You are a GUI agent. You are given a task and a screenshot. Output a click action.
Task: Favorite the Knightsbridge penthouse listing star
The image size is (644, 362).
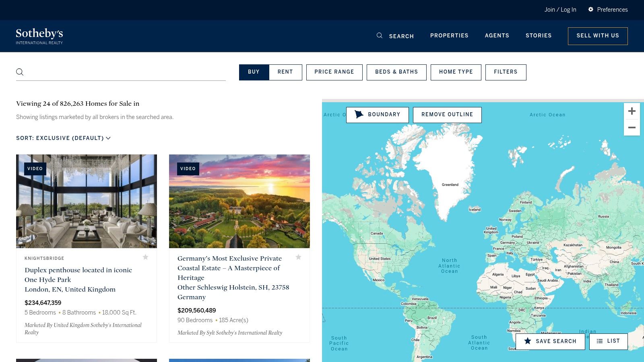[145, 257]
